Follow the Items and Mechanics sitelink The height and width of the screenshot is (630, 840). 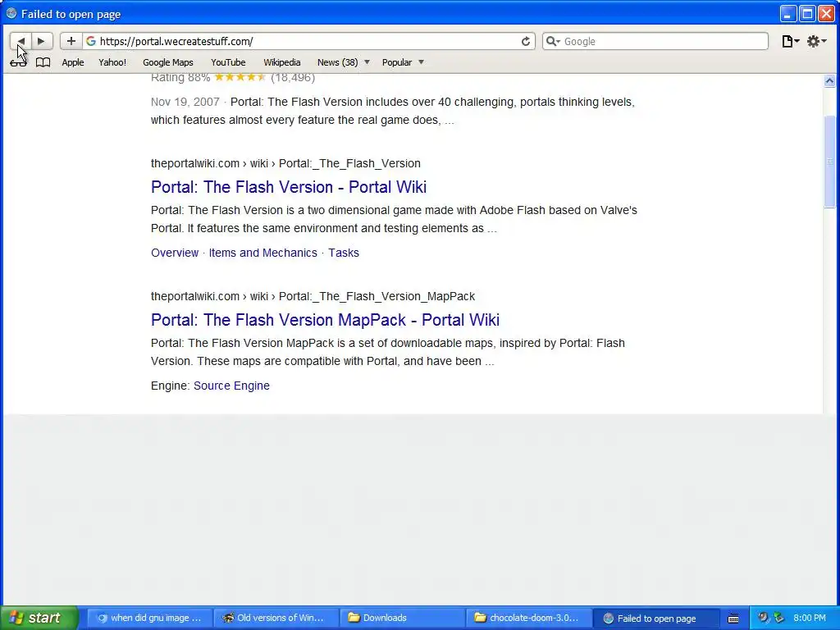(x=263, y=253)
